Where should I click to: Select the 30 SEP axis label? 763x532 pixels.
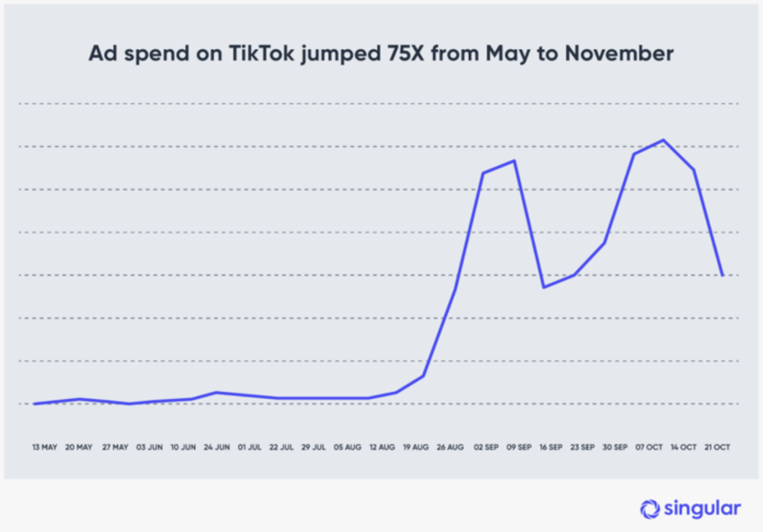615,447
